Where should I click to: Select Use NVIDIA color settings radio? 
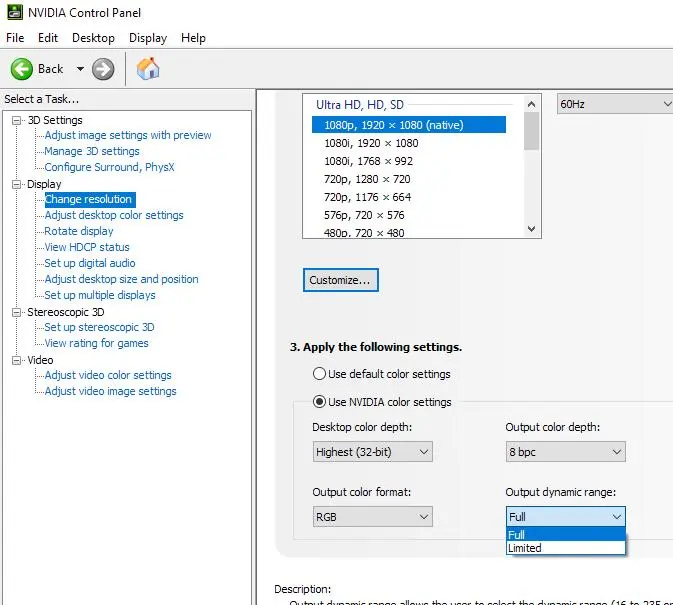click(x=319, y=402)
